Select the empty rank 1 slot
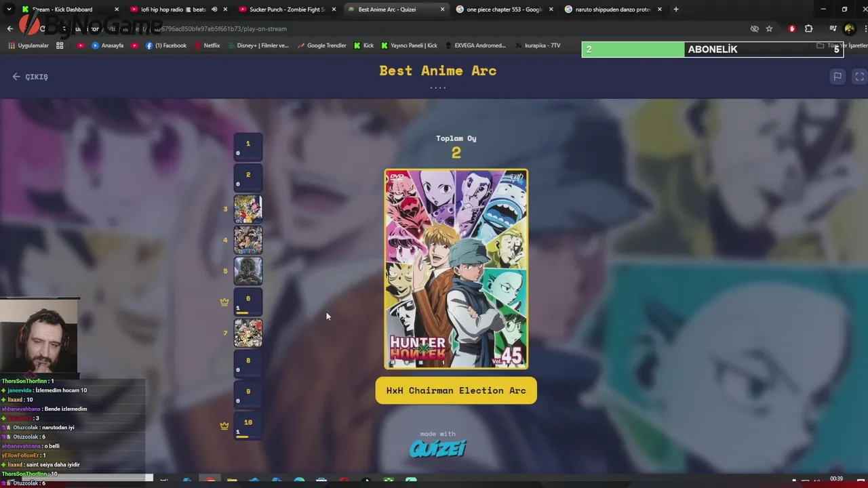The height and width of the screenshot is (488, 868). click(x=248, y=146)
